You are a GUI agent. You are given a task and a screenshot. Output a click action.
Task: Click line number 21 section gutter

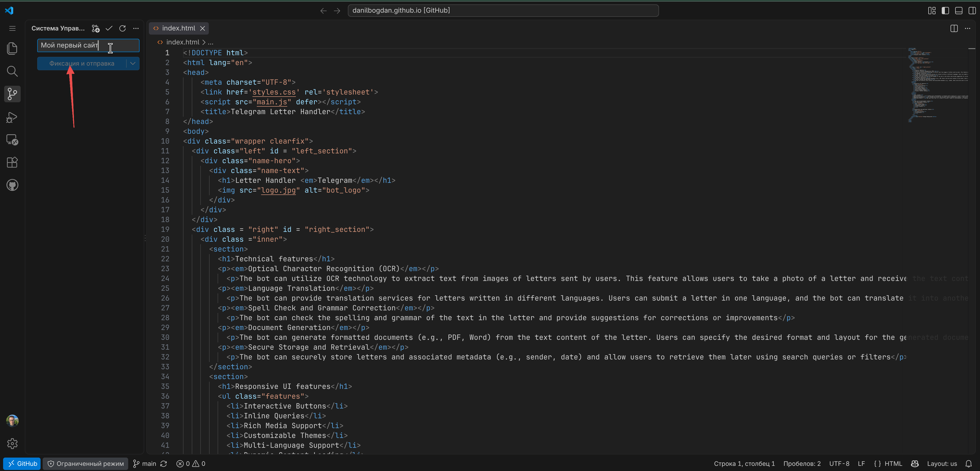tap(165, 249)
